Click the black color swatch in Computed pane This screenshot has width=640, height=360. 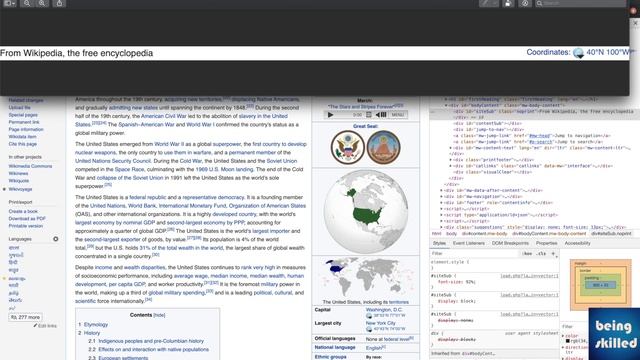click(x=568, y=341)
